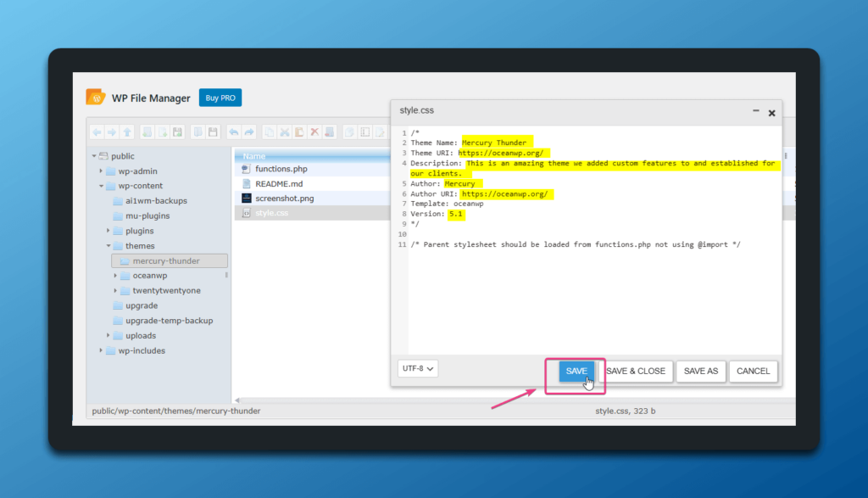Click the horizontal scrollbar left arrow
This screenshot has width=868, height=498.
tap(237, 400)
